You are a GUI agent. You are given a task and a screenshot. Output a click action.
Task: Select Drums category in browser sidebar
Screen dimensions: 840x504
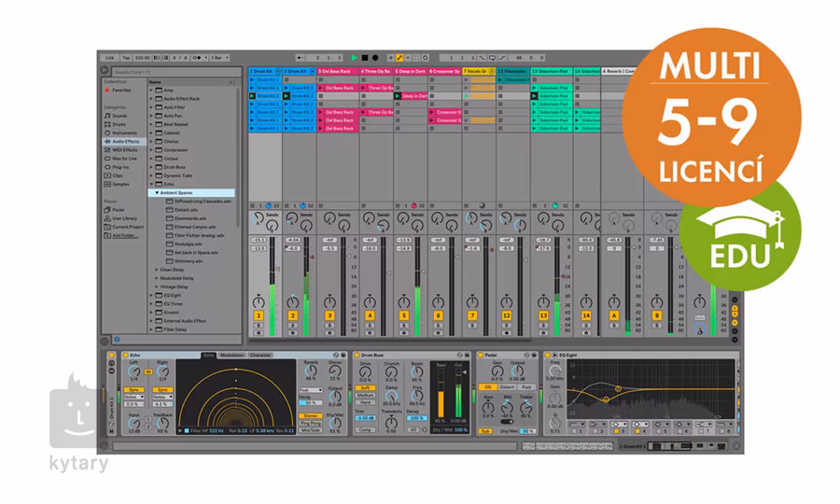click(119, 124)
